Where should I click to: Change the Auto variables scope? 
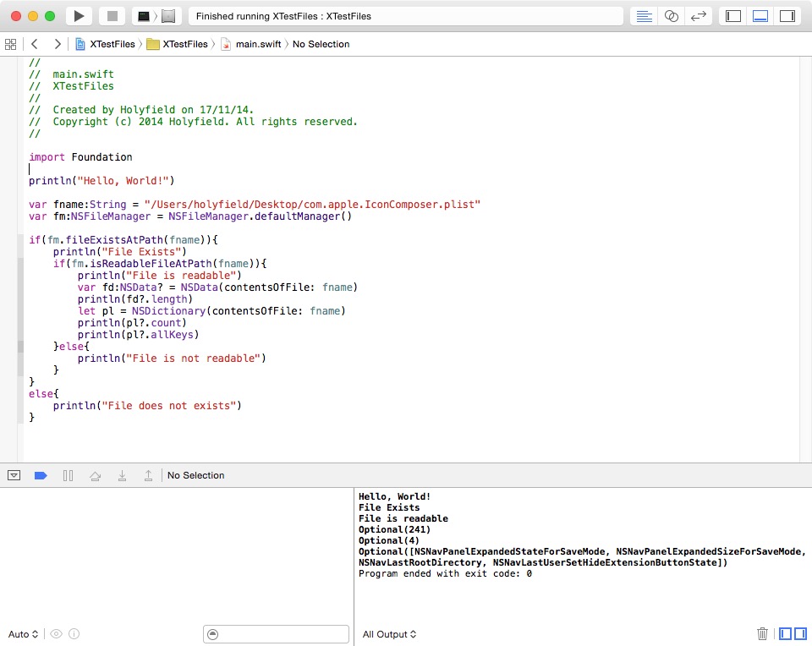coord(24,634)
